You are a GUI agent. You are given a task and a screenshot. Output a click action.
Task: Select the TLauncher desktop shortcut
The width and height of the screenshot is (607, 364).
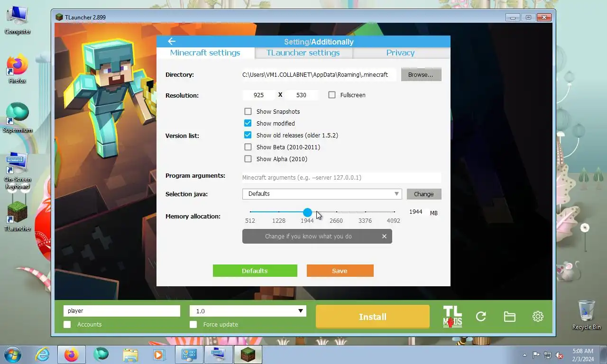point(18,217)
